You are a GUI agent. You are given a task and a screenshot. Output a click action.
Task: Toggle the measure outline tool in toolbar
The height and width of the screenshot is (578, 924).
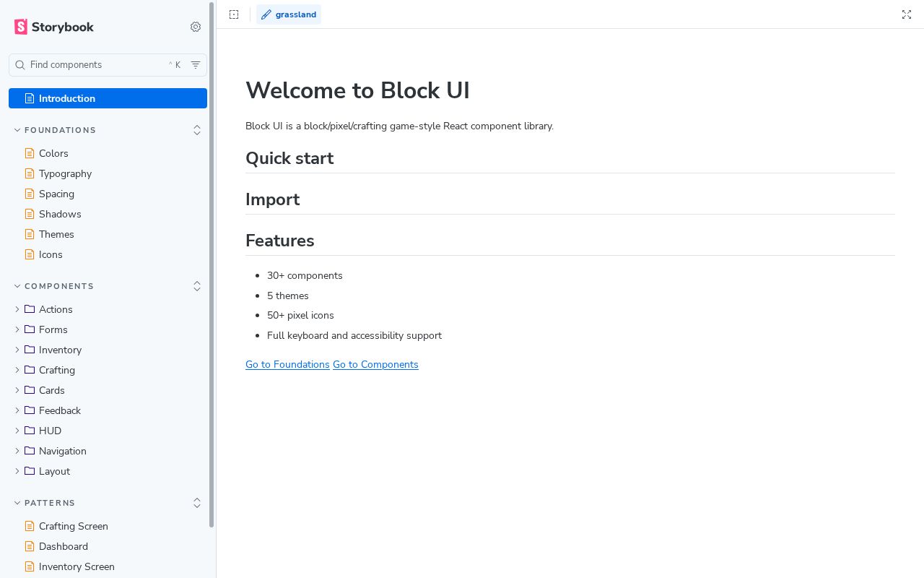coord(234,14)
